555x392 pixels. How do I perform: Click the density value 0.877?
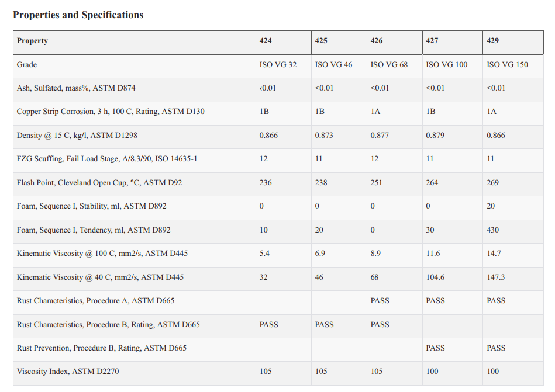380,136
